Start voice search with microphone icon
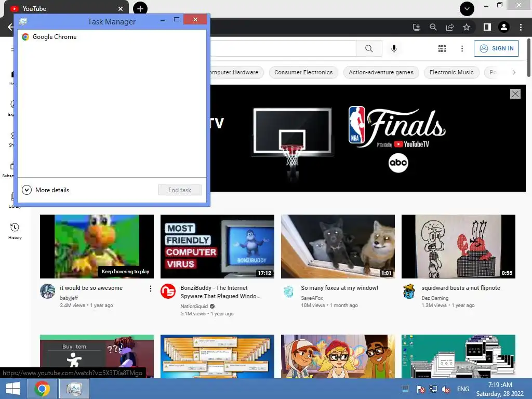The width and height of the screenshot is (532, 399). 394,48
